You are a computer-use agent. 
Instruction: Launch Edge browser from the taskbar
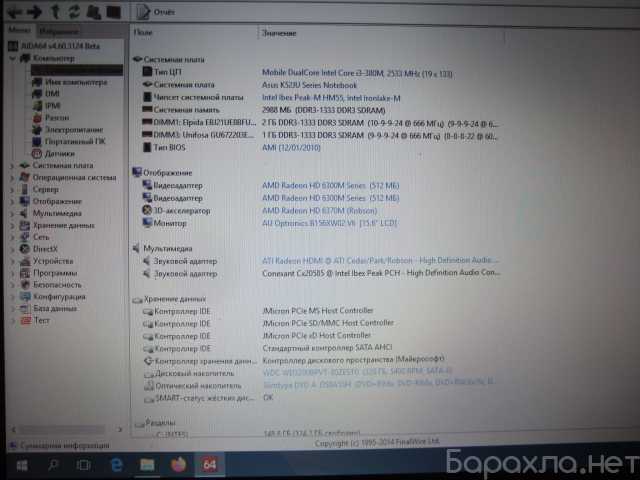coord(116,465)
